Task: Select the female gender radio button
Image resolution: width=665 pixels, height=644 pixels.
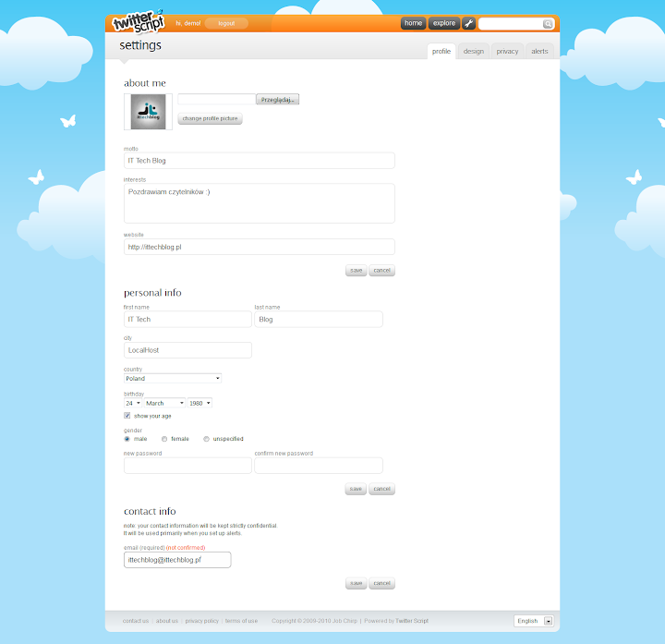Action: (x=164, y=439)
